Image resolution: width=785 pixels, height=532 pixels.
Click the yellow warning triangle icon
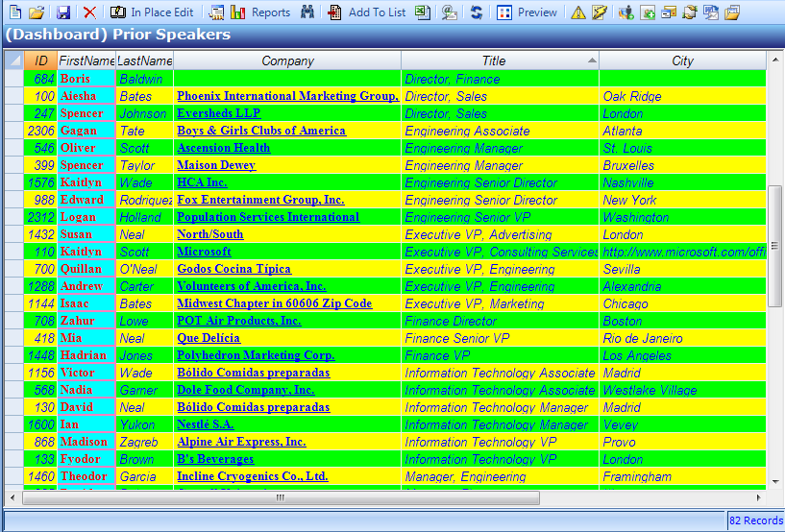577,12
